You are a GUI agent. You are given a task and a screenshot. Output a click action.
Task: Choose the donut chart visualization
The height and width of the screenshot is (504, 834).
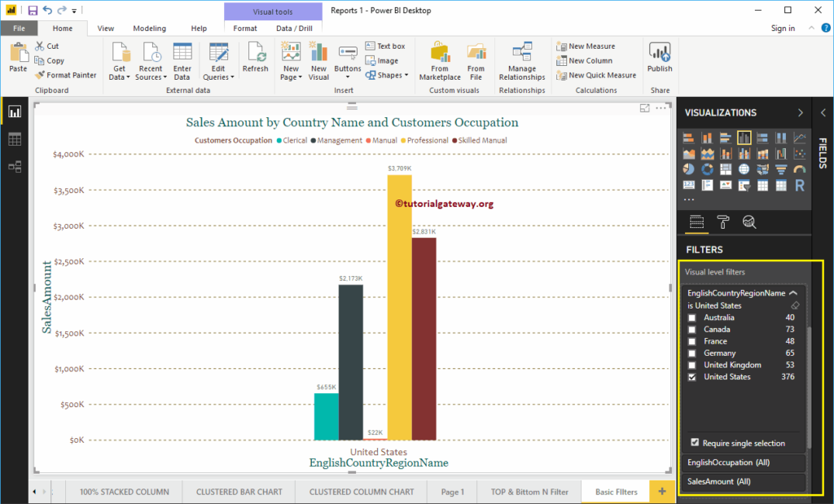(708, 169)
